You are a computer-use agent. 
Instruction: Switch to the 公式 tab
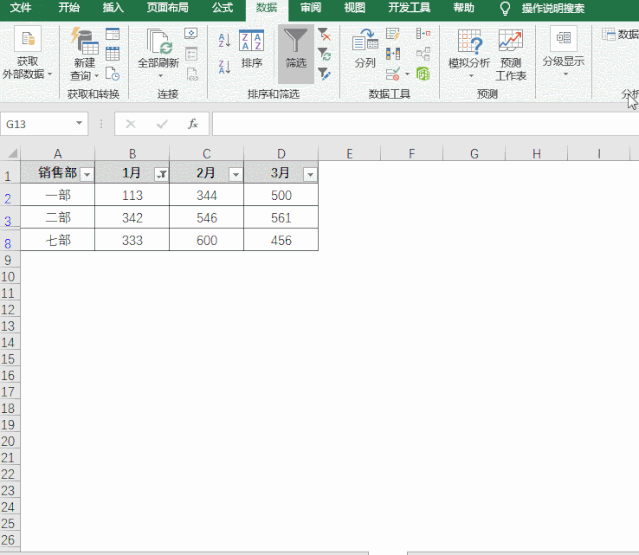[x=222, y=8]
